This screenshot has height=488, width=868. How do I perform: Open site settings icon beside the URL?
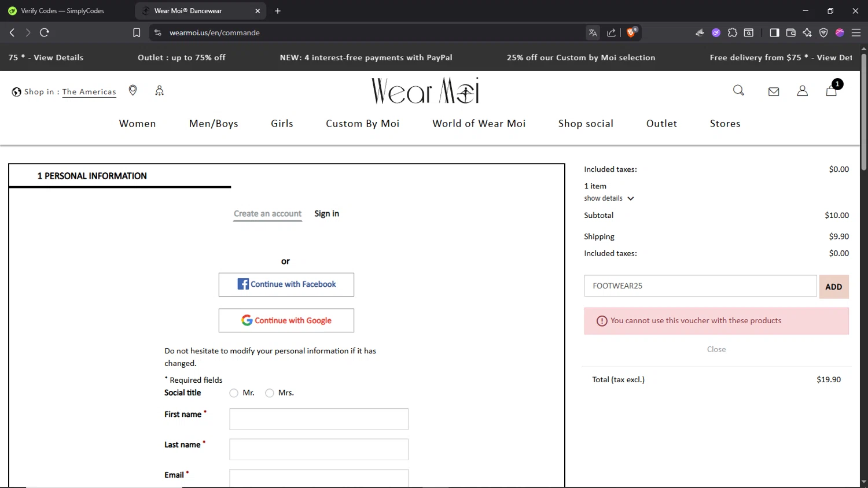click(158, 33)
